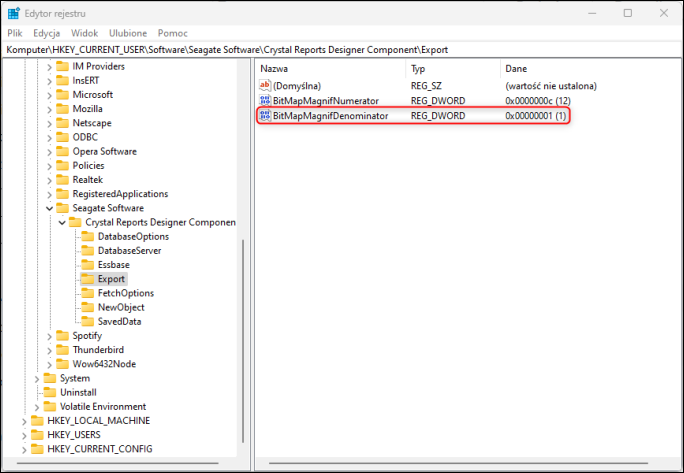The width and height of the screenshot is (684, 473).
Task: Open the Ulubione menu
Action: click(x=128, y=33)
